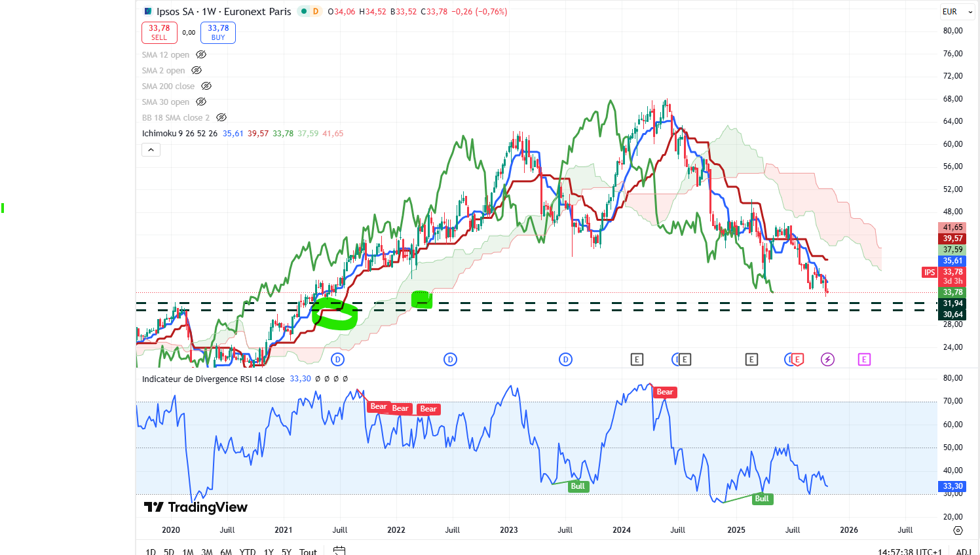The width and height of the screenshot is (980, 555).
Task: Click the dividend D marker near 2023
Action: [x=565, y=359]
